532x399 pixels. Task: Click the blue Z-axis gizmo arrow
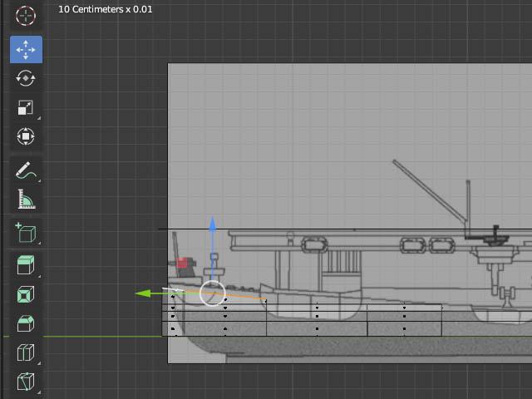pos(213,224)
